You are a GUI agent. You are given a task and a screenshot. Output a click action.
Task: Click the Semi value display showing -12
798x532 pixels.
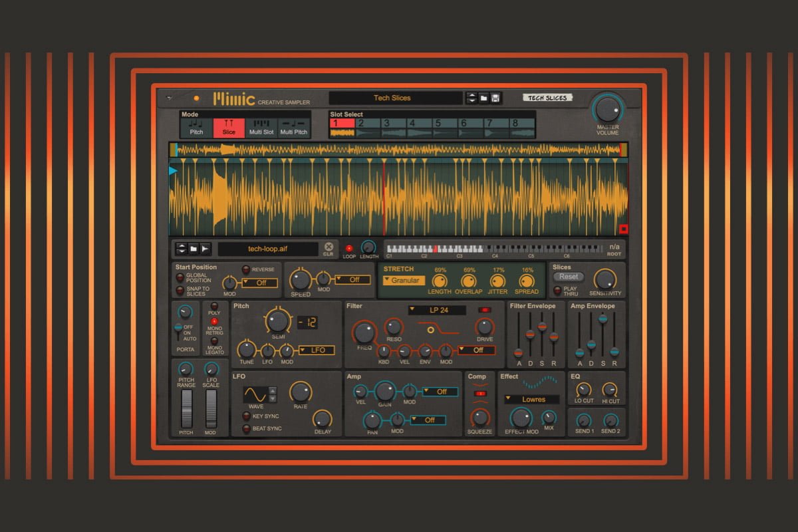point(307,323)
